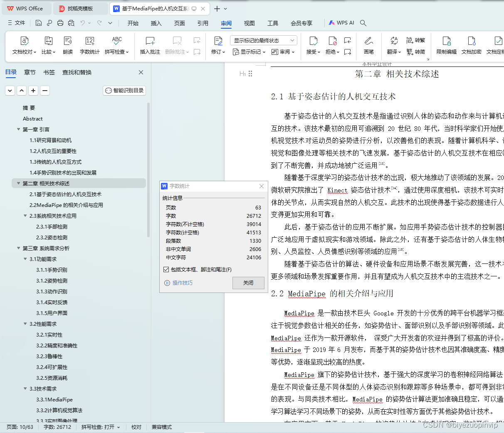Close the navigation side panel
Image resolution: width=504 pixels, height=433 pixels.
click(141, 72)
